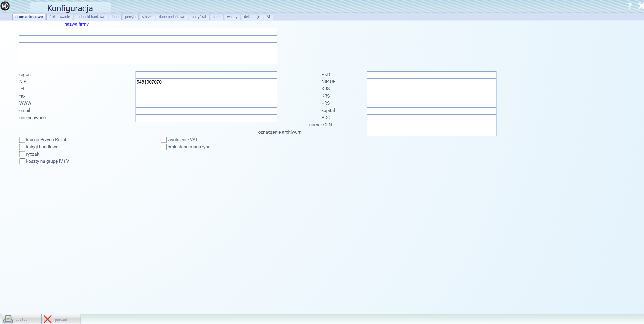Focus the WWW input field

point(206,104)
